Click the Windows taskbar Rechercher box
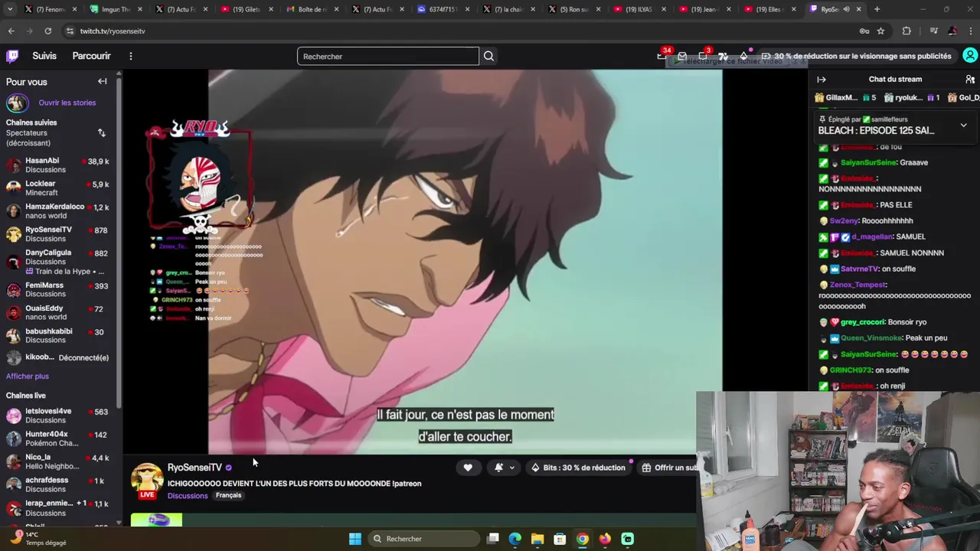Viewport: 980px width, 551px height. tap(423, 539)
